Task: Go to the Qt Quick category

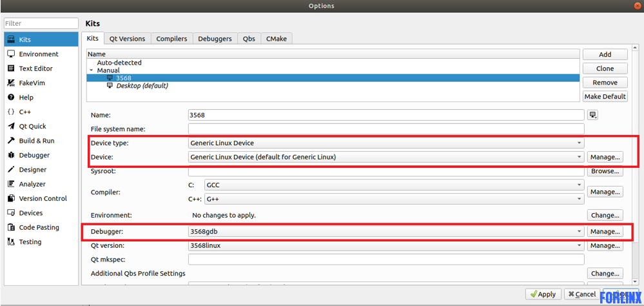Action: point(32,127)
